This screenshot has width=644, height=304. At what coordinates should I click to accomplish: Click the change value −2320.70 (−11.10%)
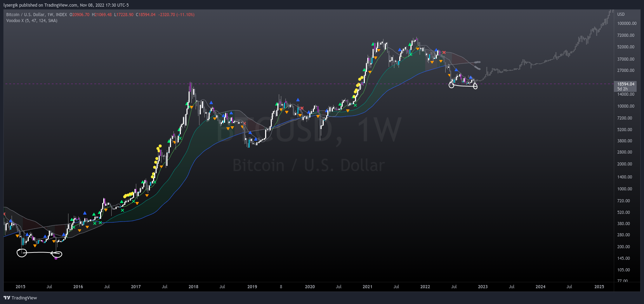(176, 15)
